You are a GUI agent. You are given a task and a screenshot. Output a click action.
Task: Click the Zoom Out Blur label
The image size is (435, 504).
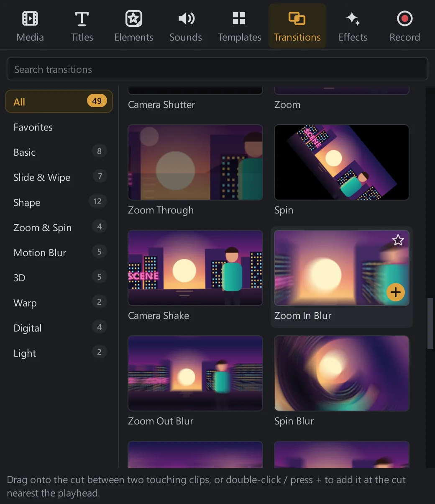tap(161, 421)
